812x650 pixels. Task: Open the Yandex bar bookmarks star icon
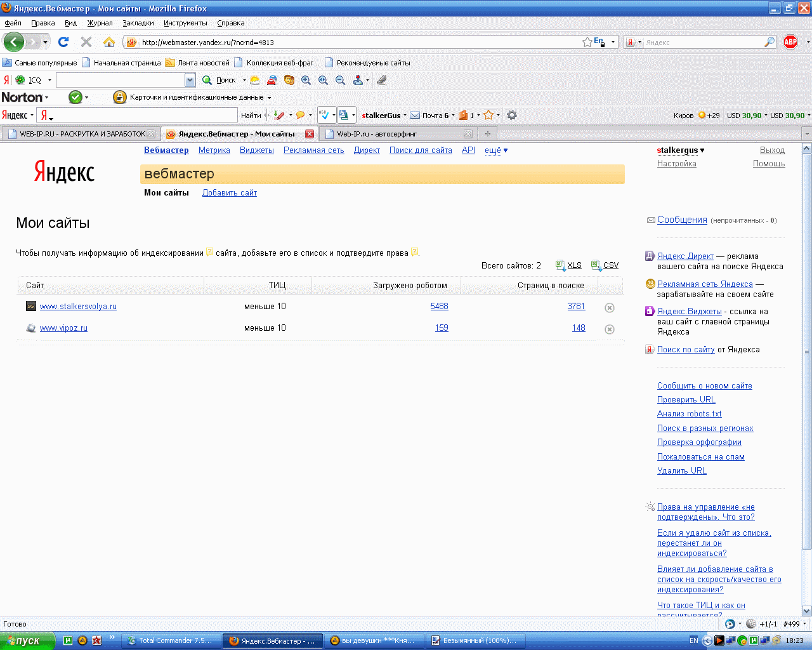[488, 115]
